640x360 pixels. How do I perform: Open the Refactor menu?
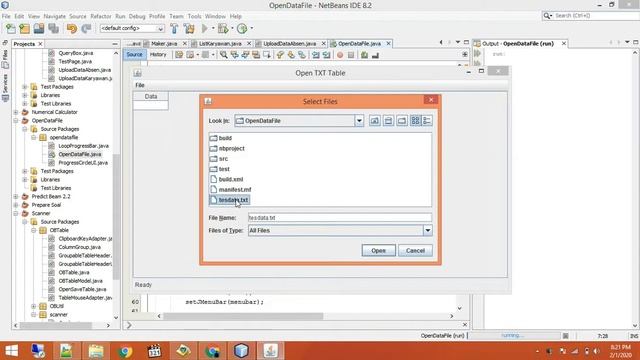[x=101, y=16]
